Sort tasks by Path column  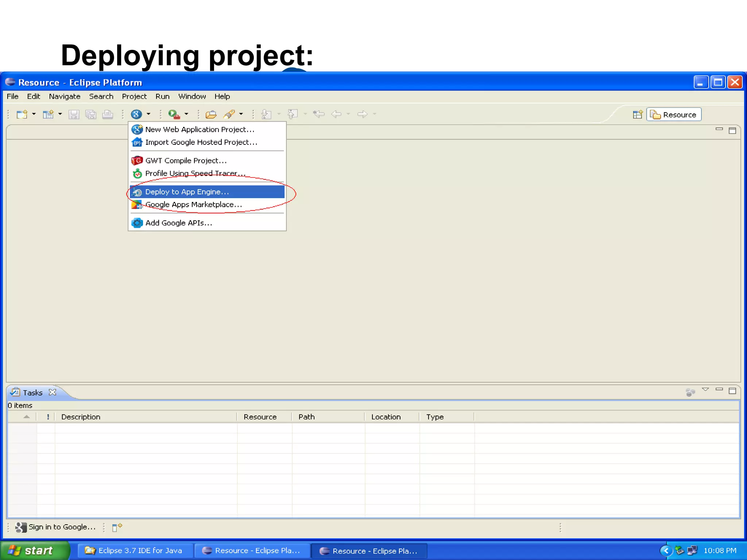click(x=328, y=417)
